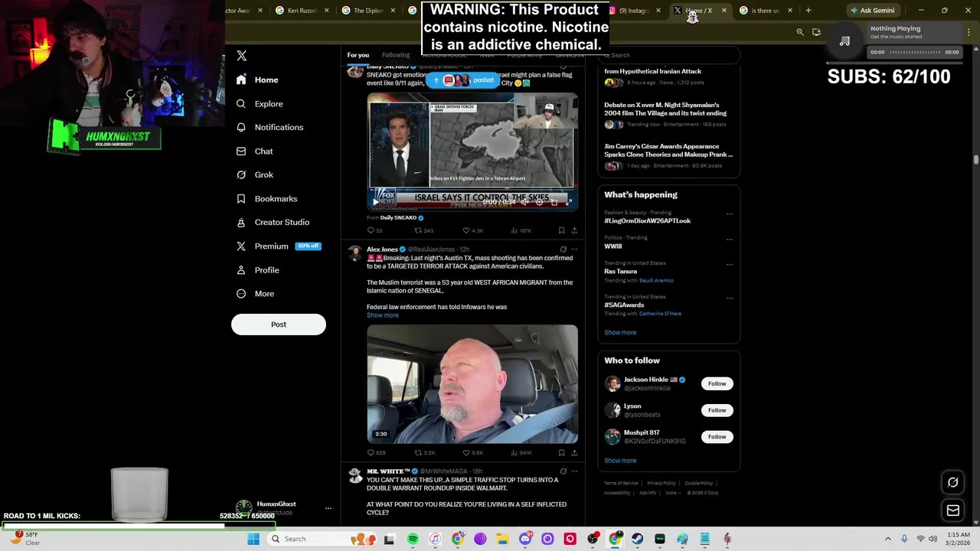The height and width of the screenshot is (551, 980).
Task: Open options for WWIII trend
Action: (730, 239)
